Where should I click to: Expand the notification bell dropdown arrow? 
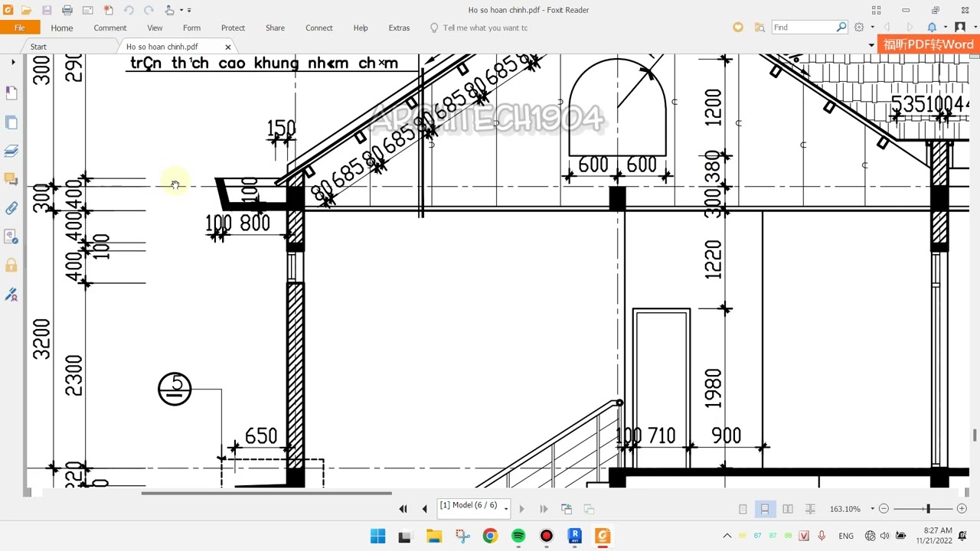(946, 28)
